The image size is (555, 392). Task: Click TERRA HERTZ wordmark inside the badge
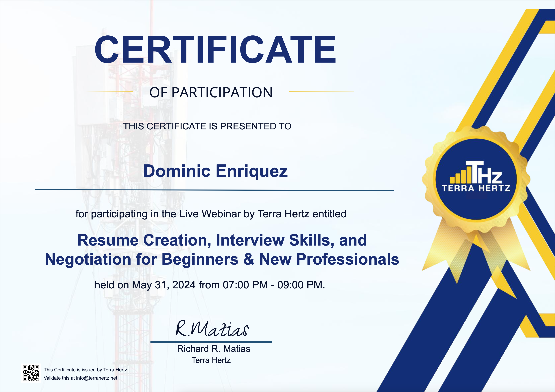tap(476, 188)
